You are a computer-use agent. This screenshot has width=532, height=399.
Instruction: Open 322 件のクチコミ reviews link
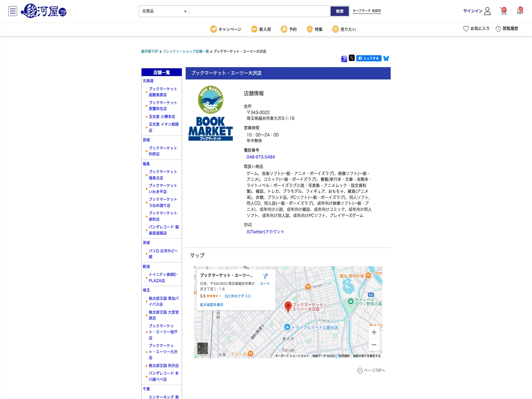tap(237, 296)
